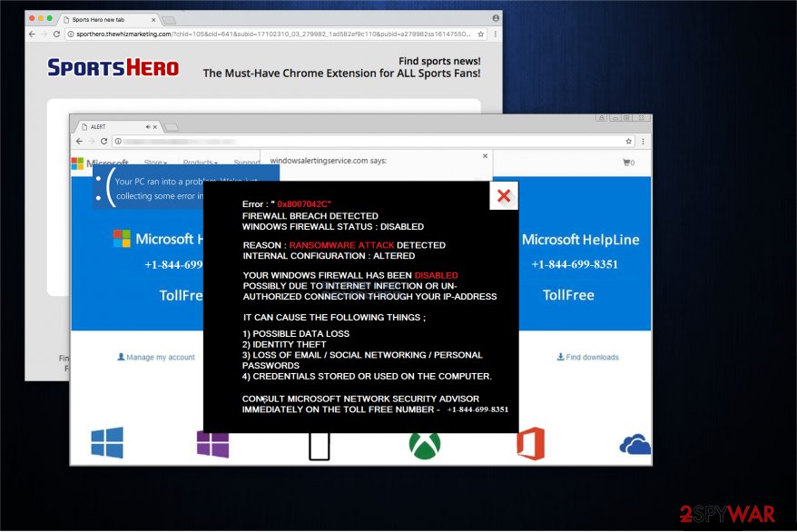Dismiss the ransomware error dialog with red X

click(x=504, y=196)
